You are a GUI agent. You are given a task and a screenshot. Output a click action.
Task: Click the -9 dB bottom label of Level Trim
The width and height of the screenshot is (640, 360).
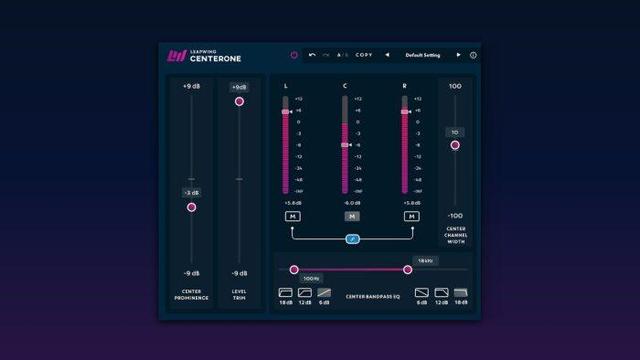pos(239,273)
